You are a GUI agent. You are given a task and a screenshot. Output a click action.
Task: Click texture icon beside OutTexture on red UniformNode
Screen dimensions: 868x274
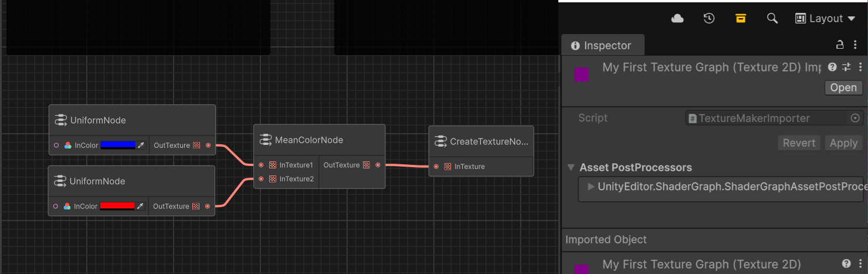(x=196, y=206)
